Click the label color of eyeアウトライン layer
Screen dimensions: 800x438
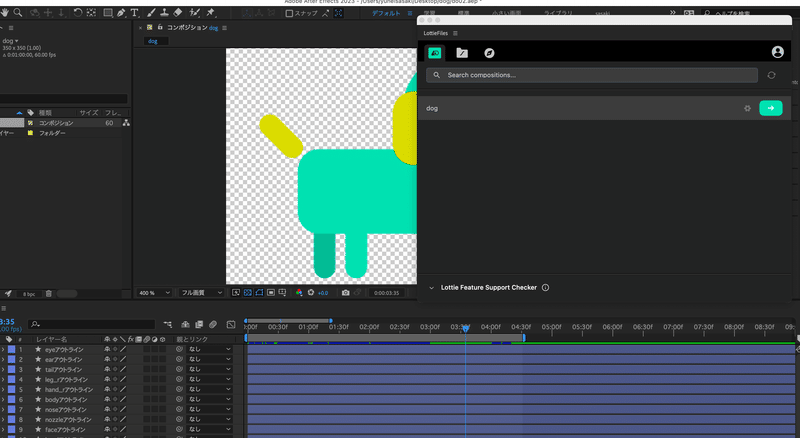coord(11,350)
